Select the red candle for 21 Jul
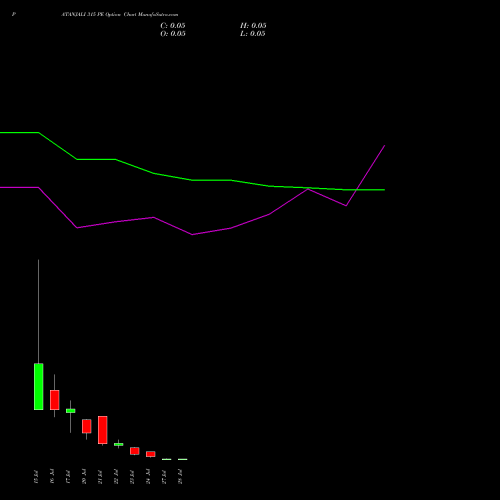 (103, 430)
